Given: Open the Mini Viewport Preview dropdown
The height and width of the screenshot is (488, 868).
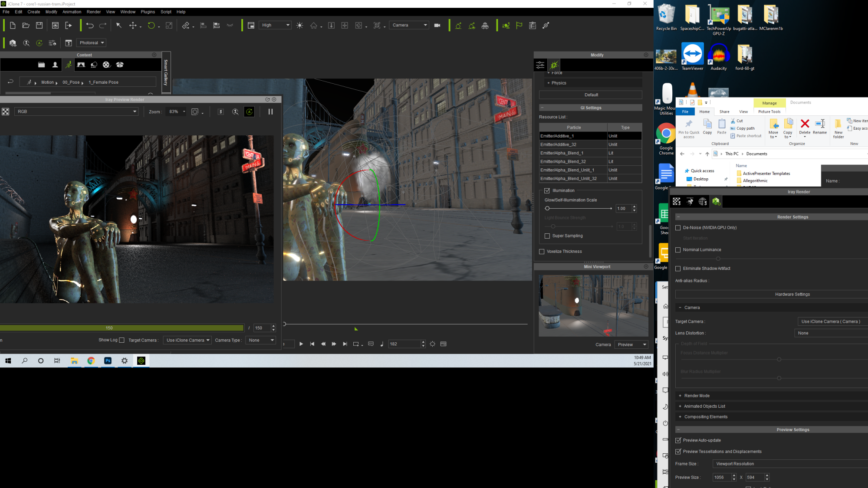Looking at the screenshot, I should tap(631, 345).
